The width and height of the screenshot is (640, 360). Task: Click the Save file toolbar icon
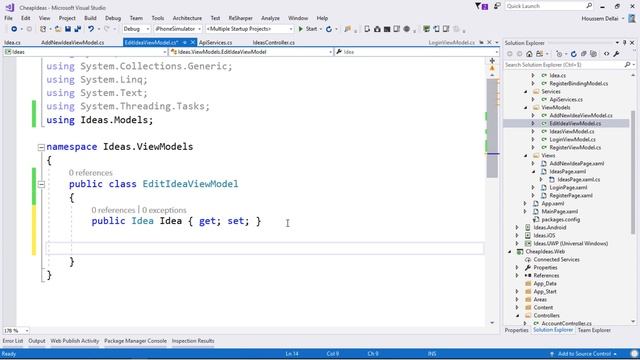click(68, 29)
